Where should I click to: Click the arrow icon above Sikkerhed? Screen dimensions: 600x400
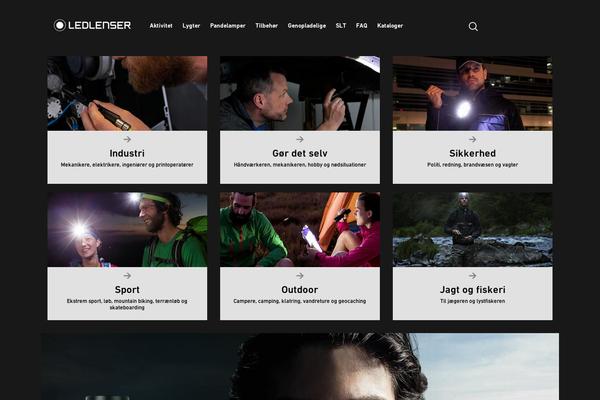coord(473,139)
